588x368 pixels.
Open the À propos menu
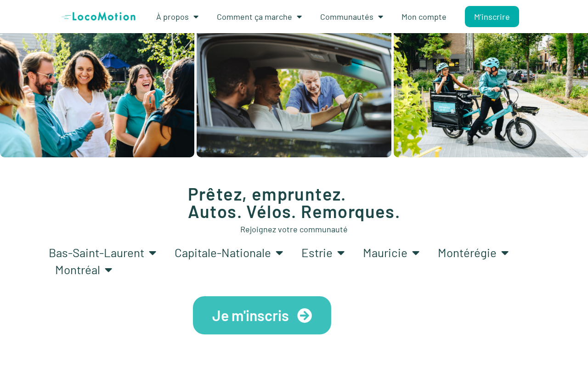point(172,17)
